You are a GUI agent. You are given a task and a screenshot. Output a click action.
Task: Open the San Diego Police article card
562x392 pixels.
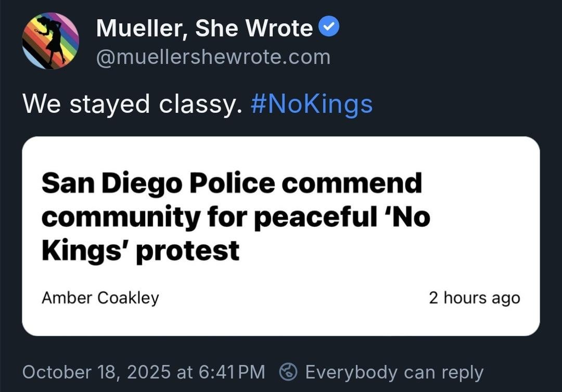(x=280, y=236)
